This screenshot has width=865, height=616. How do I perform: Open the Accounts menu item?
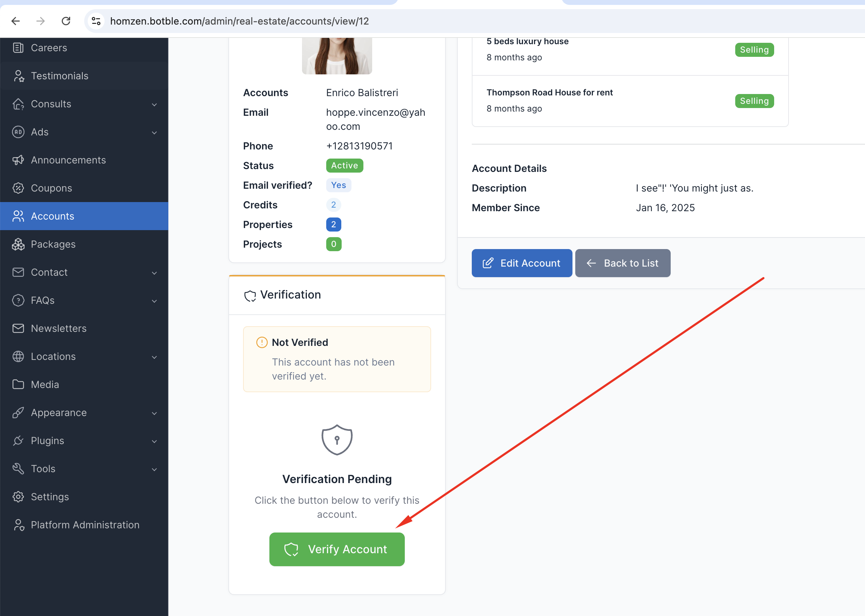(x=52, y=216)
